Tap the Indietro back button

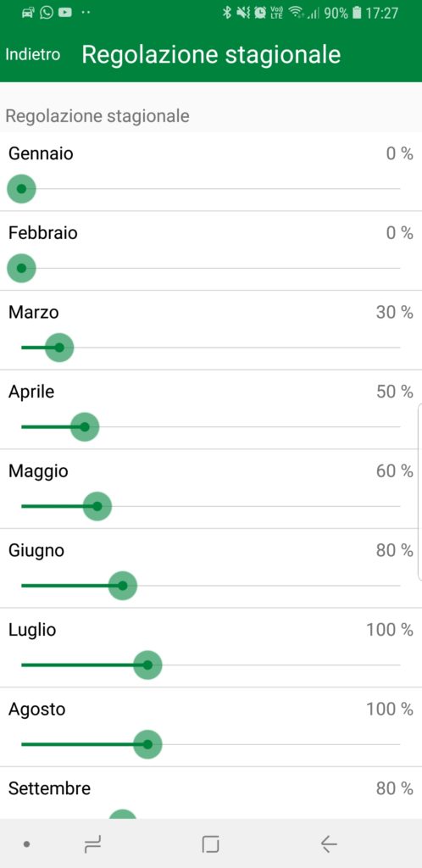[33, 55]
